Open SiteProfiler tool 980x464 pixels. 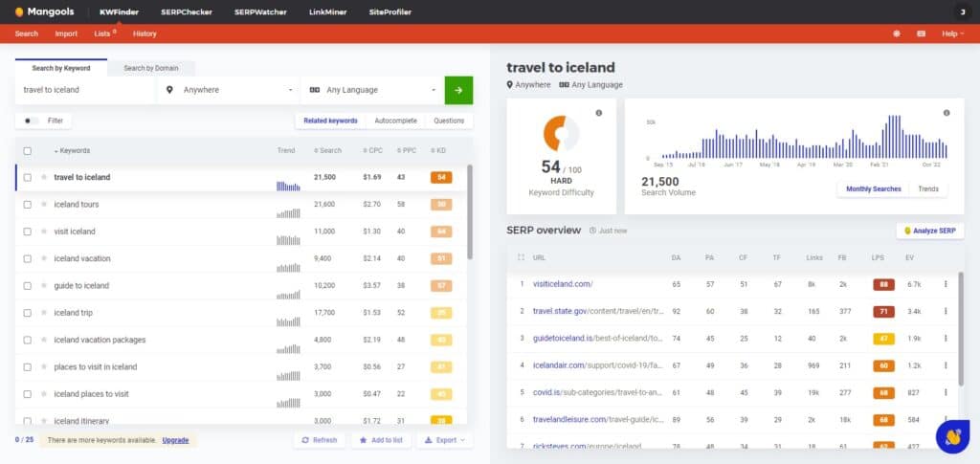pos(390,11)
